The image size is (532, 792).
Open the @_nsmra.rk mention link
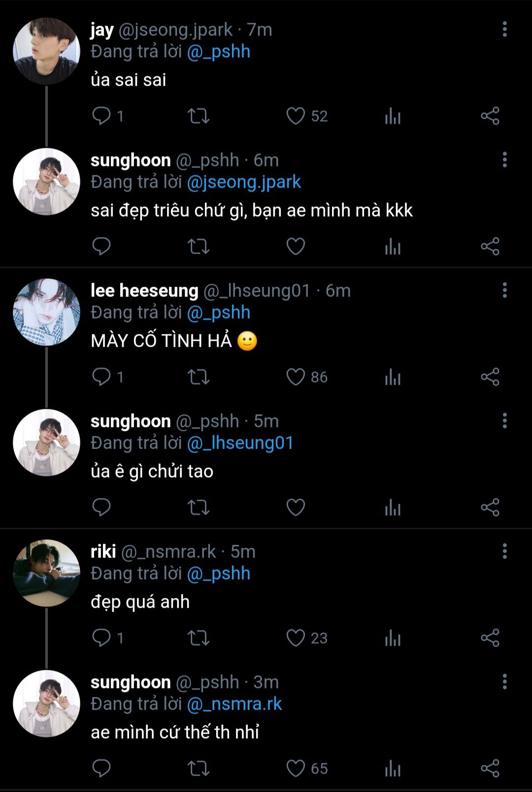(234, 704)
